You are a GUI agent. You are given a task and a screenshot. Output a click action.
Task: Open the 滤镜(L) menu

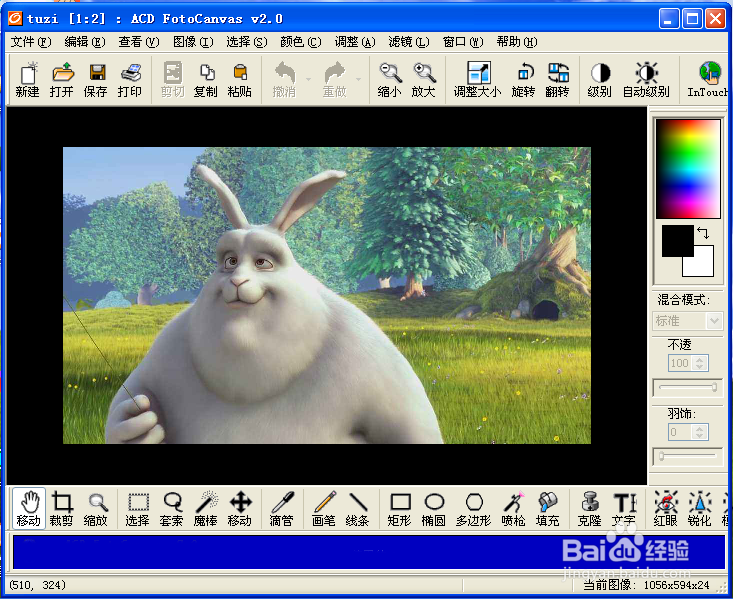click(409, 42)
